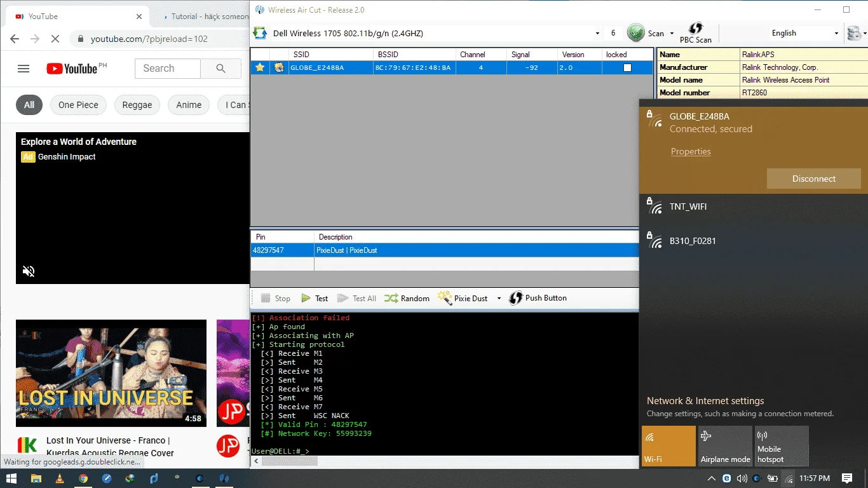Toggle the Wi-Fi quick action tile
The height and width of the screenshot is (488, 868).
pyautogui.click(x=668, y=446)
